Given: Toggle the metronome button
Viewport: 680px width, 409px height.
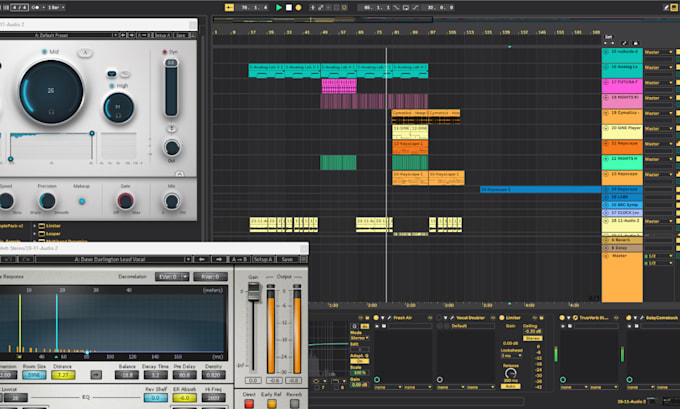Looking at the screenshot, I should pyautogui.click(x=36, y=7).
